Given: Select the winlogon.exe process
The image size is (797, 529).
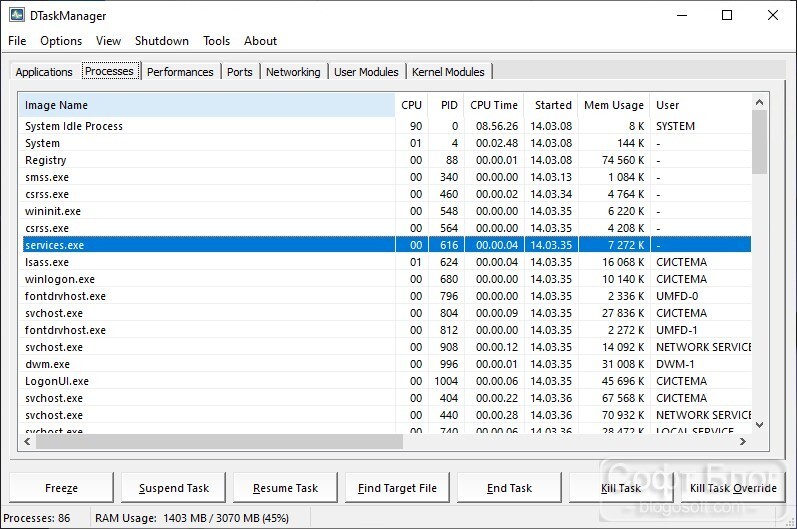Looking at the screenshot, I should (385, 279).
